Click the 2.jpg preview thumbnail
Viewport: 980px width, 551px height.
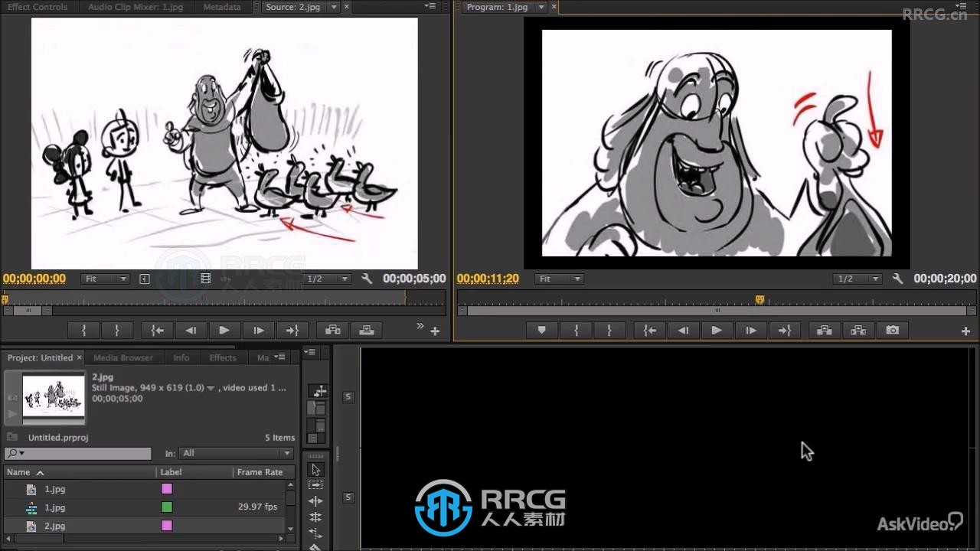[54, 396]
